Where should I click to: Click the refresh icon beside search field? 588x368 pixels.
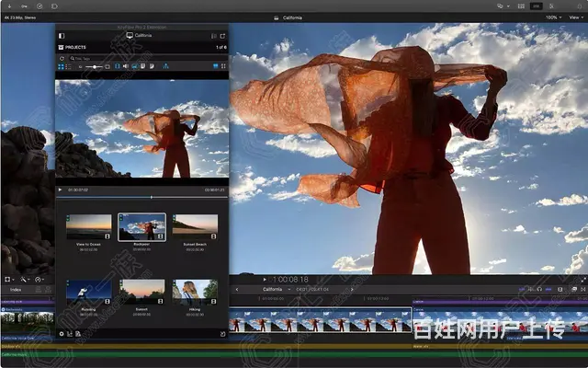click(x=61, y=57)
